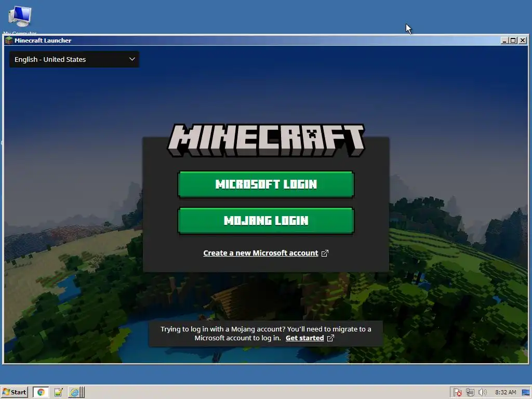Click the Microsoft Login button
Image resolution: width=532 pixels, height=399 pixels.
coord(266,184)
